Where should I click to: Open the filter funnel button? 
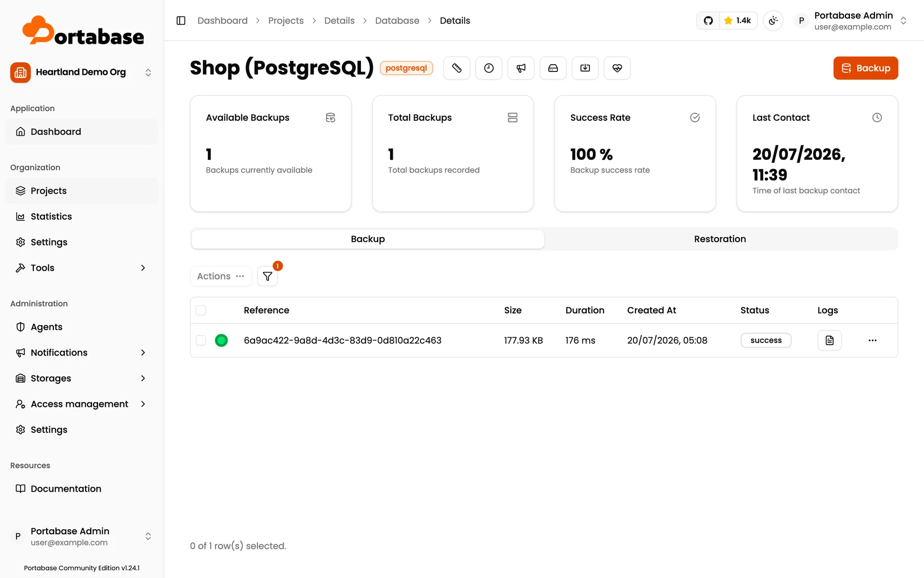pos(267,276)
